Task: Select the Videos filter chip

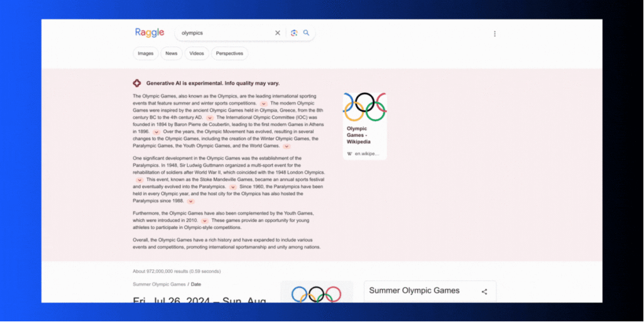Action: (x=197, y=53)
